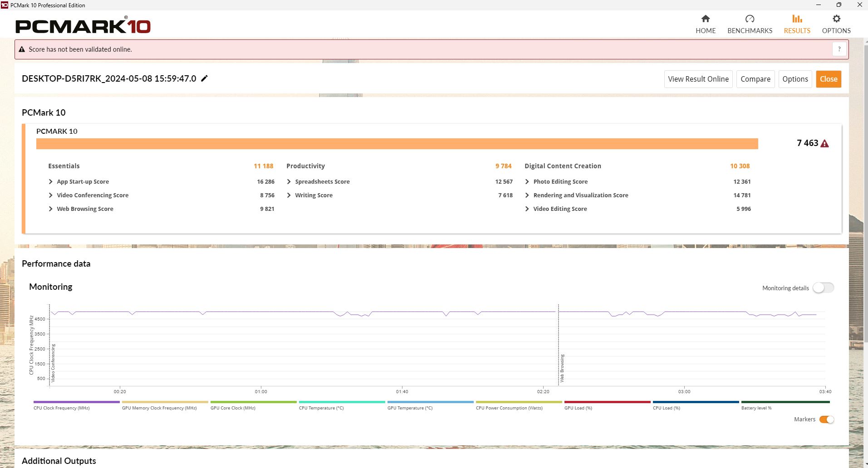
Task: Select CPU Load legend swatch
Action: tap(696, 402)
